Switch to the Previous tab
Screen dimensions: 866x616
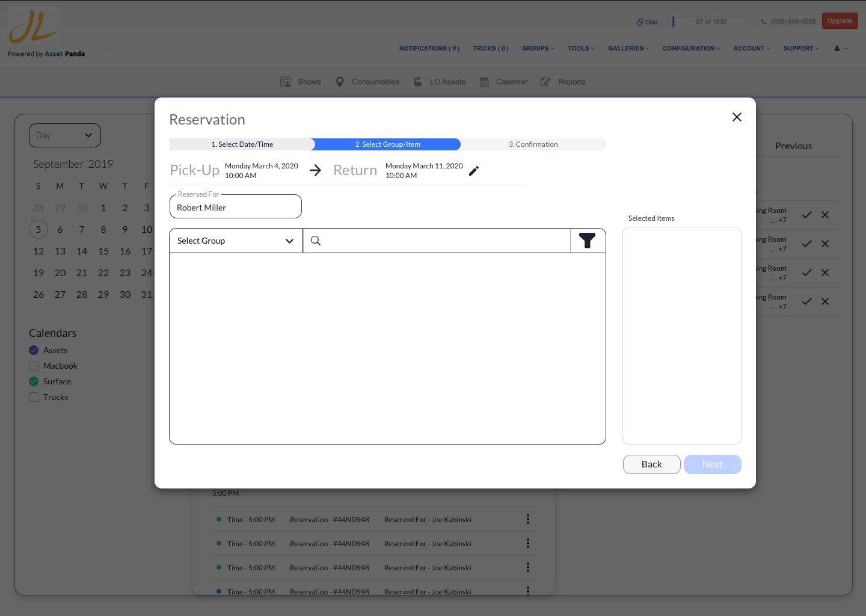(793, 146)
